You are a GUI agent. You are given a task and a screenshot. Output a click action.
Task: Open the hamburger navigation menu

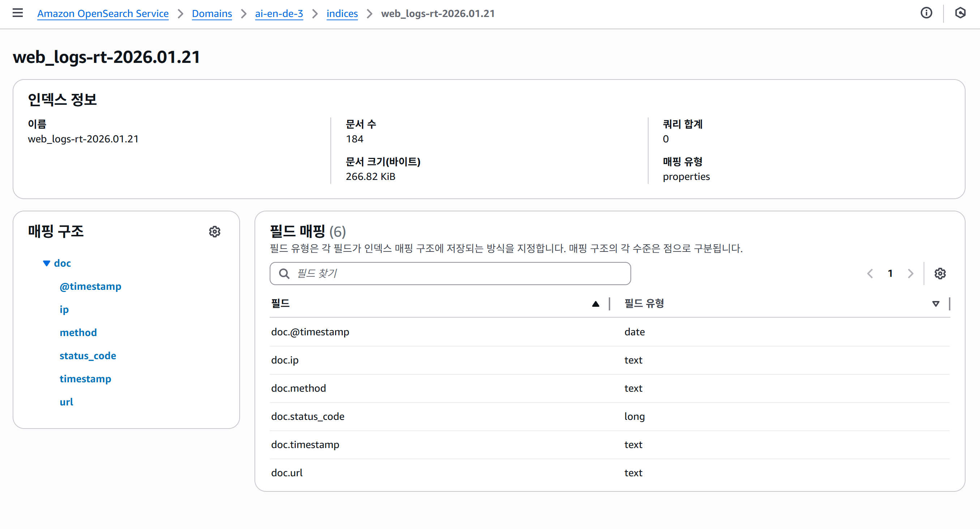(17, 13)
